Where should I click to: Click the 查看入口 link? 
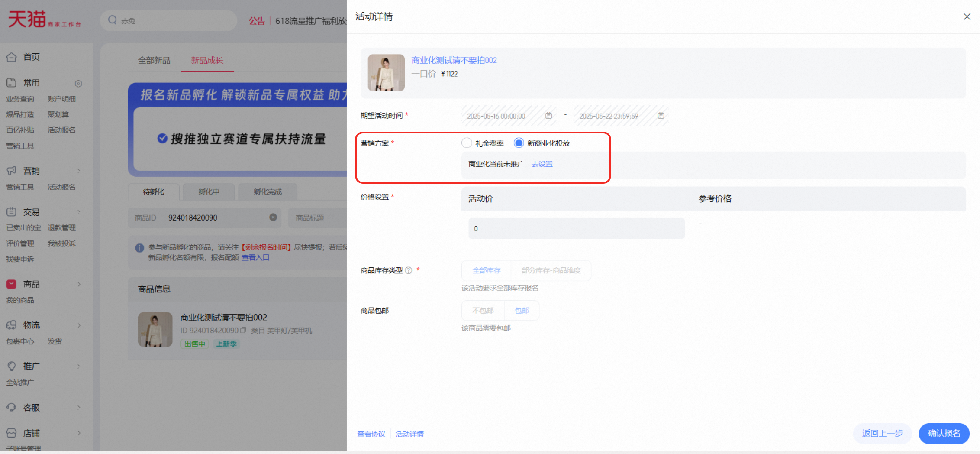[255, 257]
